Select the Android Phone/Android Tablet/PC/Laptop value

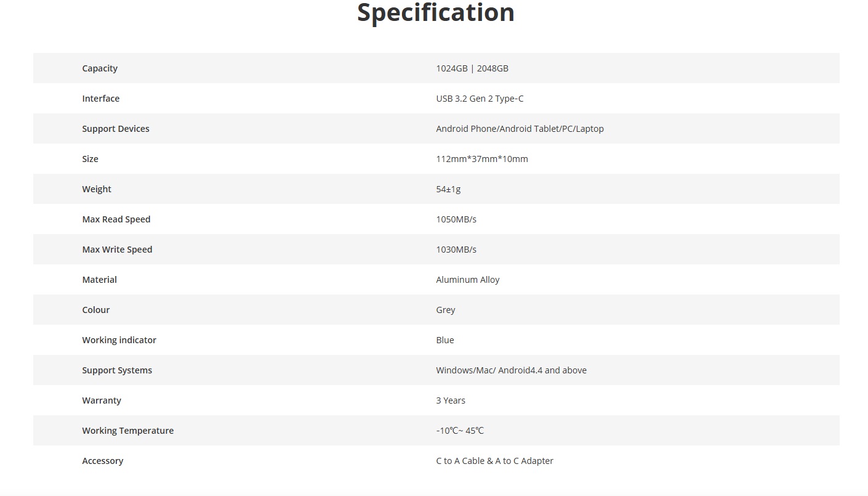(520, 129)
